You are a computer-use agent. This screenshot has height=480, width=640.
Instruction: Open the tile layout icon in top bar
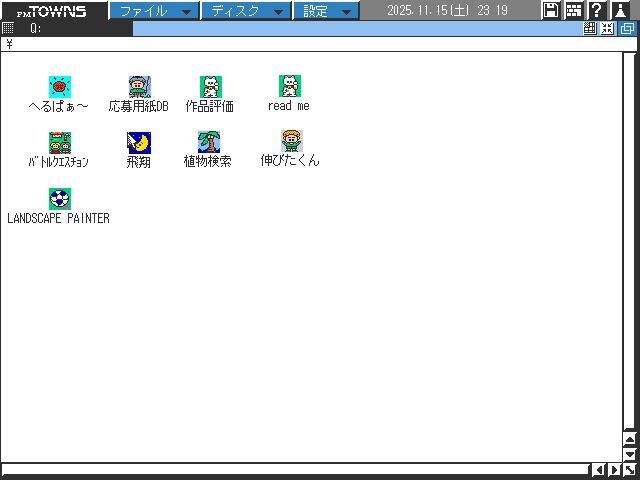[x=573, y=10]
